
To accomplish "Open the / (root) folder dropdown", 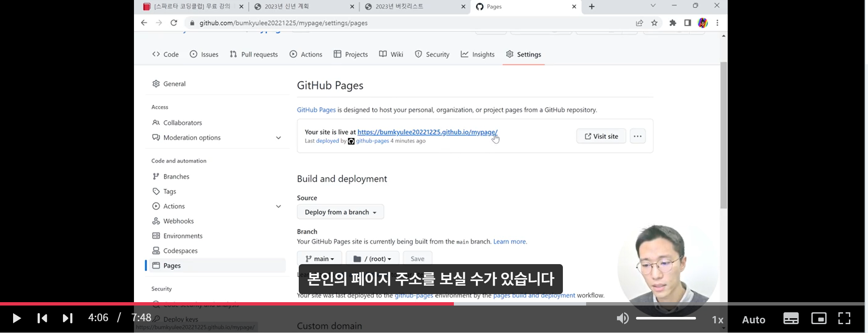I will click(372, 258).
